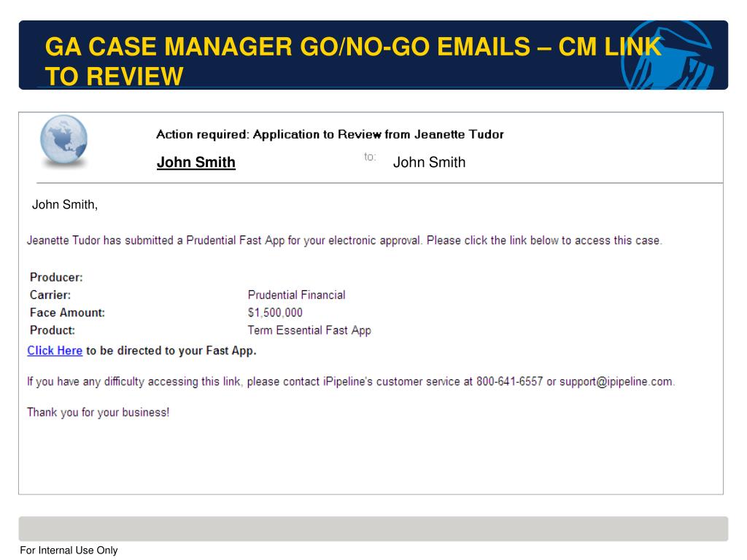
Task: Click the carrier value 'Prudential Financial'
Action: 296,295
